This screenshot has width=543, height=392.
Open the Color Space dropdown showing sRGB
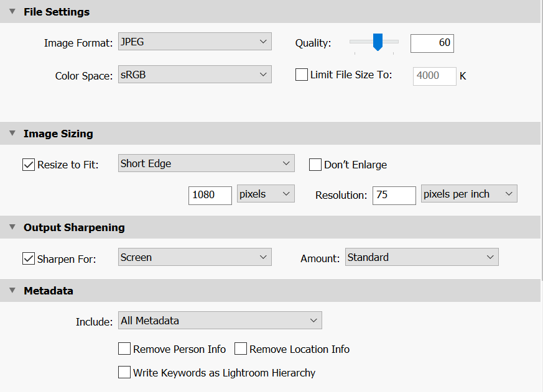(x=195, y=74)
